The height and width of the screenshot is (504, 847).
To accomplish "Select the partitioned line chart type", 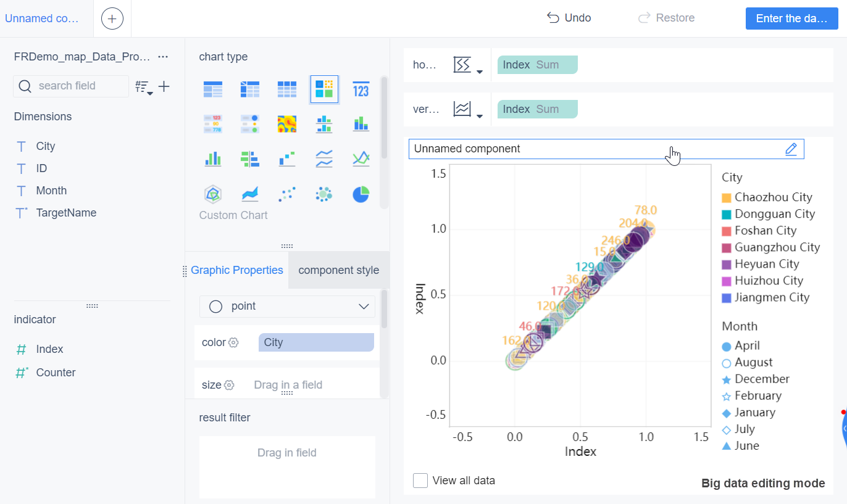I will click(324, 159).
